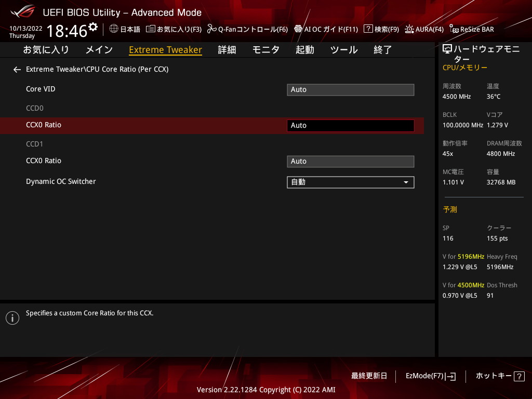Click 最終更新日 last modified button
The height and width of the screenshot is (399, 532).
369,376
